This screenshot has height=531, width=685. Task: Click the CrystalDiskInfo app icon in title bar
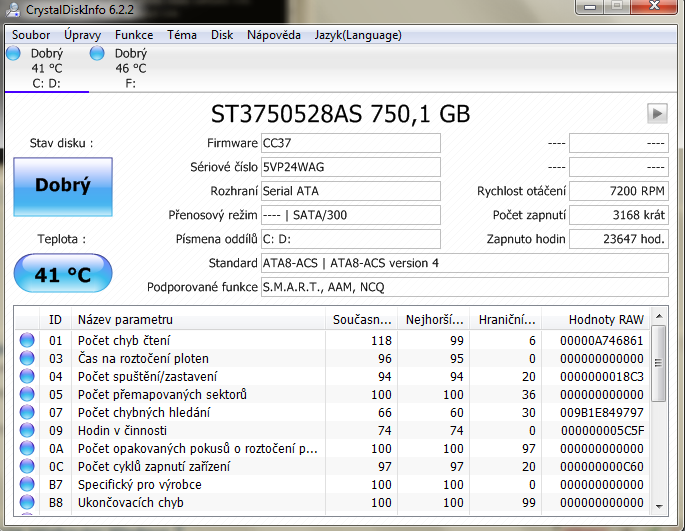14,12
